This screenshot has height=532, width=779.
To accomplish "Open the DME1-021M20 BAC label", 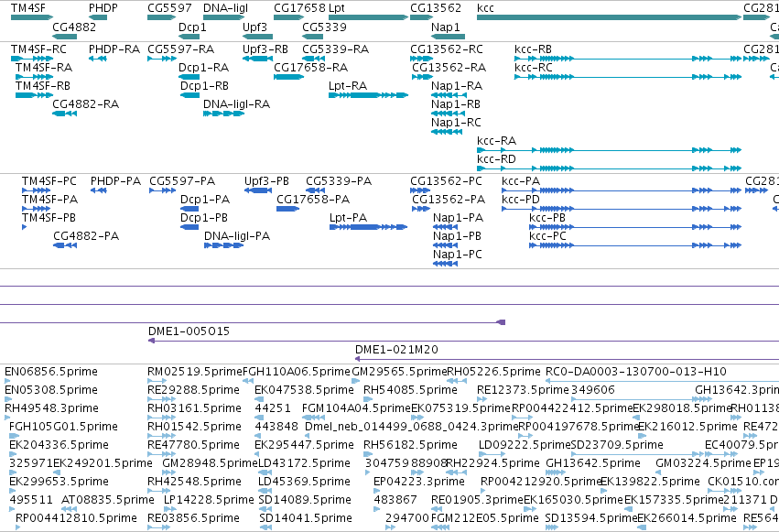I will 396,350.
